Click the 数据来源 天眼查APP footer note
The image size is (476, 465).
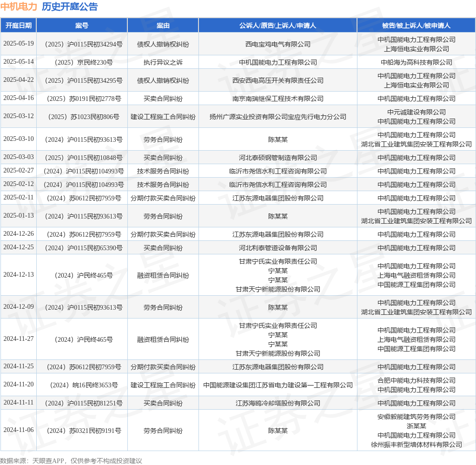71,460
